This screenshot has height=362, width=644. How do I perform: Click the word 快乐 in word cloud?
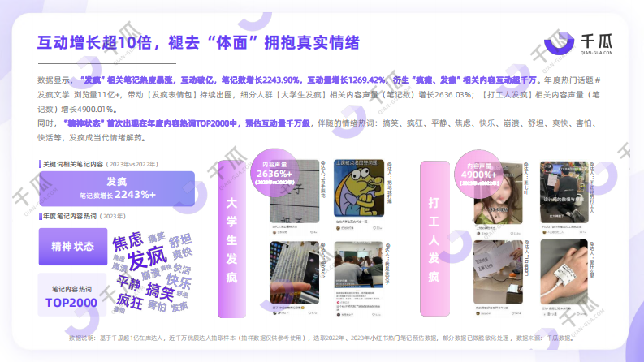(x=179, y=282)
